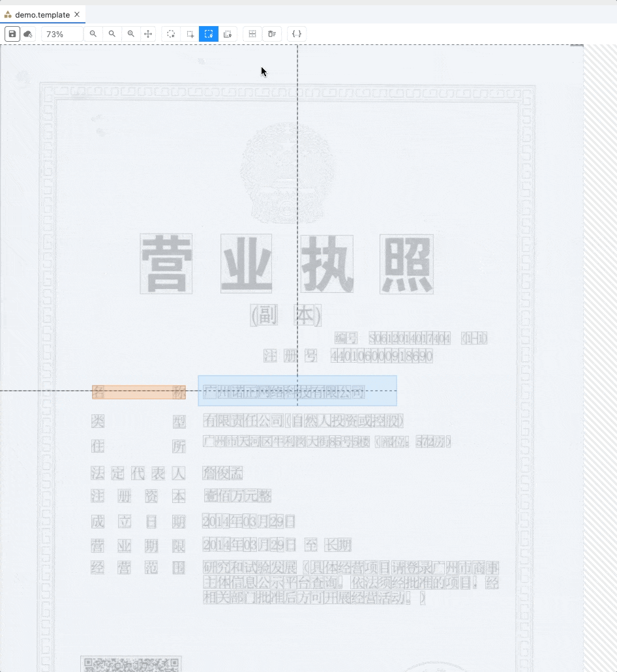Save the template with the floppy disk icon
This screenshot has width=617, height=672.
point(12,34)
